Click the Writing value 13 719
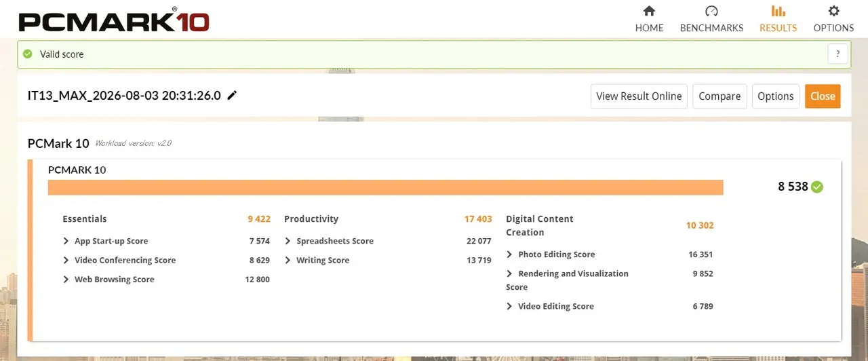The image size is (868, 361). coord(479,260)
